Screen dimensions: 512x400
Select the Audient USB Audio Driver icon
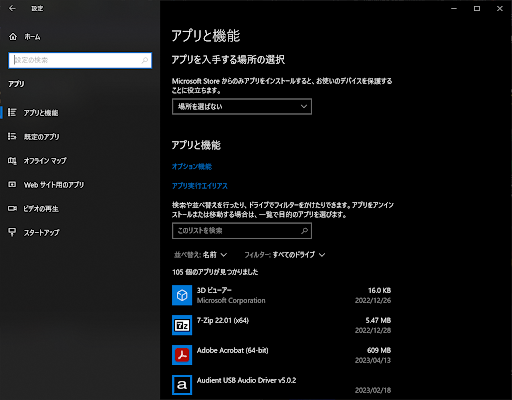(x=182, y=385)
